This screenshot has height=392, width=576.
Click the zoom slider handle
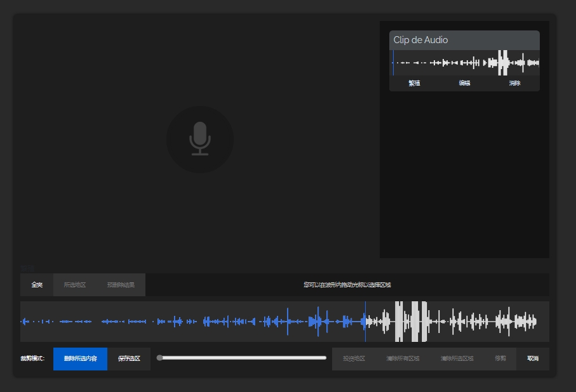coord(159,358)
